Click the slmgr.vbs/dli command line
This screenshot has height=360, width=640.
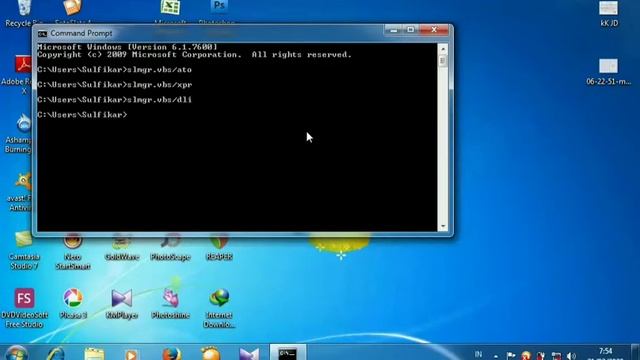[x=114, y=100]
